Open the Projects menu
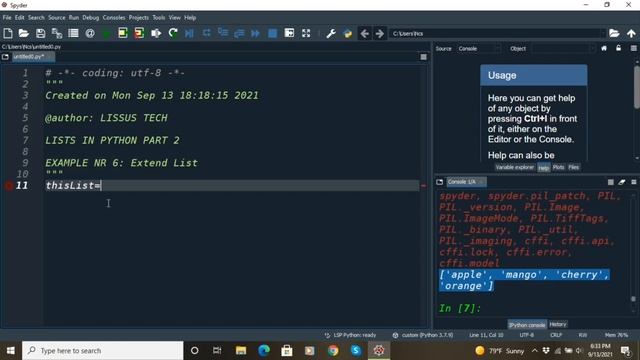 [139, 18]
